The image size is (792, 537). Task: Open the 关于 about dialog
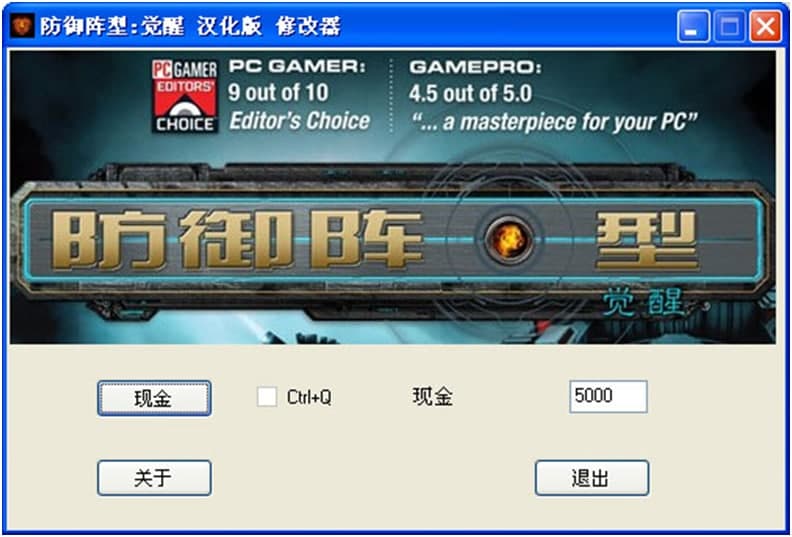tap(154, 478)
